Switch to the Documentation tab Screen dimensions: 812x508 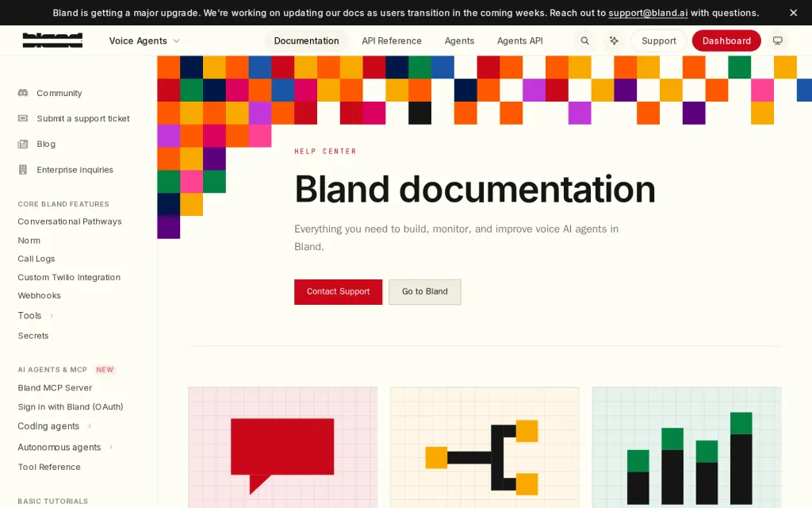pyautogui.click(x=307, y=40)
